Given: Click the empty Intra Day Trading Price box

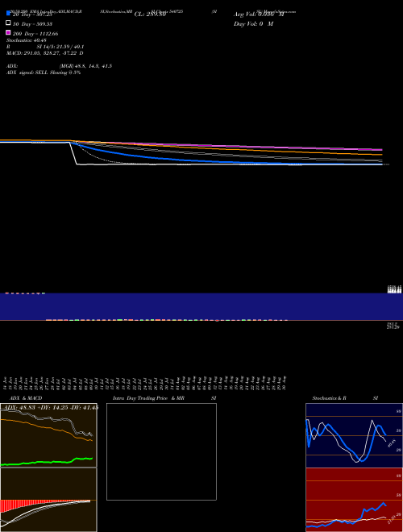Looking at the screenshot, I should click(x=161, y=451).
